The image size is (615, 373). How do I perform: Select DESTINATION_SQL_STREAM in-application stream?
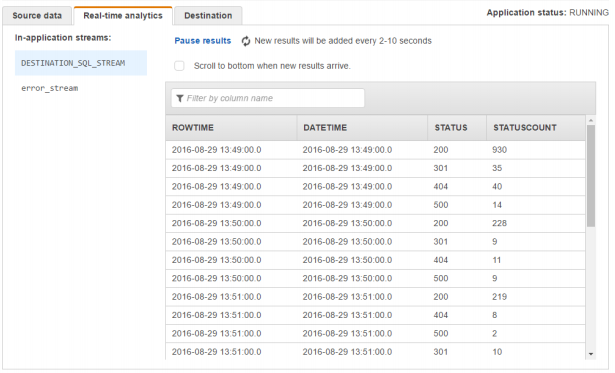click(x=81, y=63)
